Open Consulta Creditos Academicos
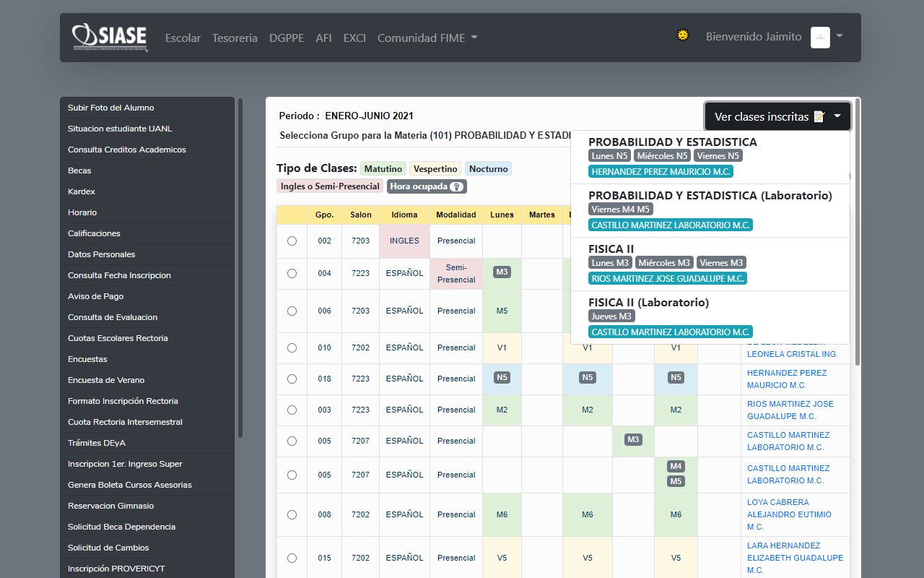Image resolution: width=924 pixels, height=578 pixels. (147, 150)
